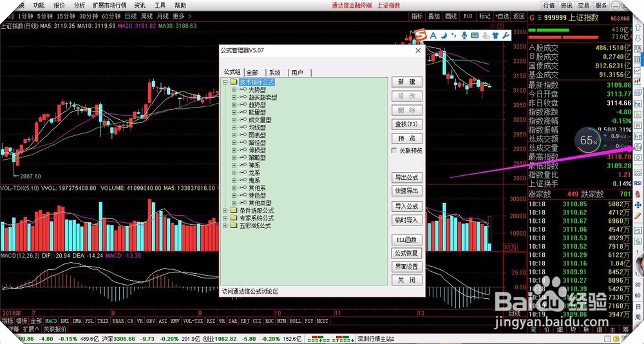Close the 公式管理器 dialog
This screenshot has height=344, width=644.
point(418,50)
